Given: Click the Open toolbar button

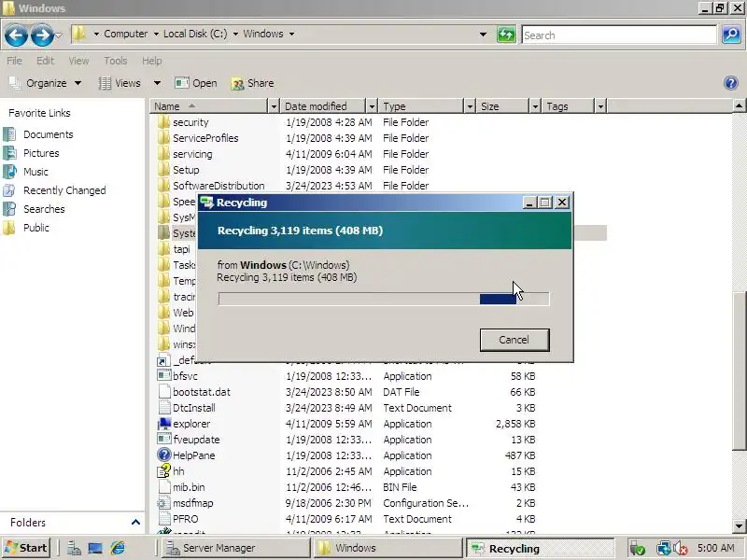Looking at the screenshot, I should click(x=196, y=83).
